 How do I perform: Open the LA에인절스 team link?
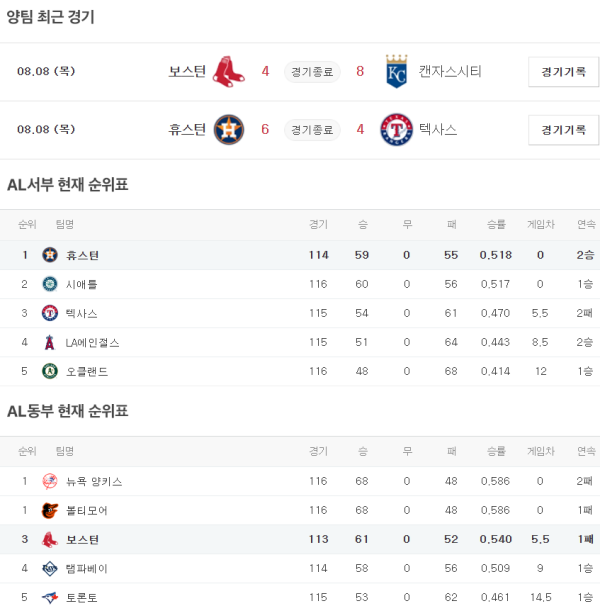(x=93, y=342)
